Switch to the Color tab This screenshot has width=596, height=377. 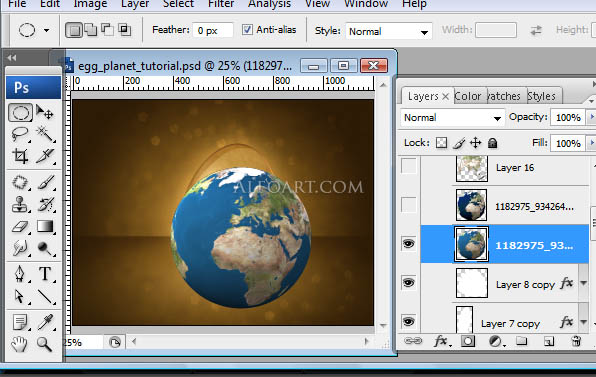[x=468, y=96]
